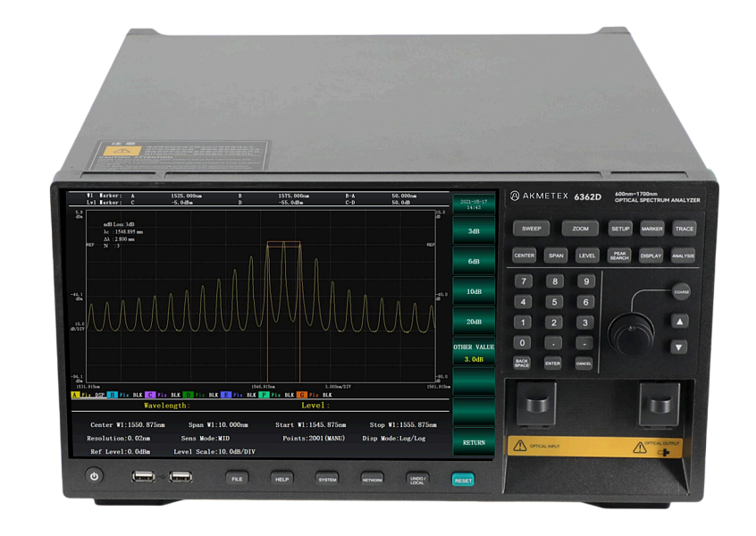756x536 pixels.
Task: Hit the ANALYSIS key
Action: click(x=684, y=255)
